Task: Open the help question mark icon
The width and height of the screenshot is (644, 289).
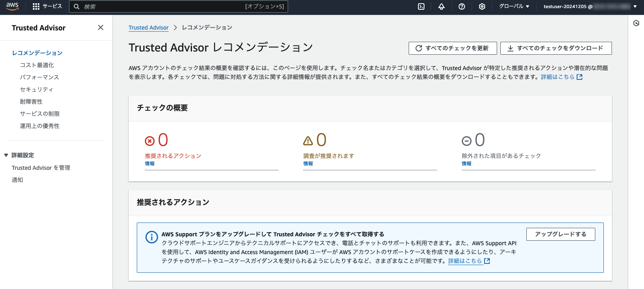Action: click(x=462, y=6)
